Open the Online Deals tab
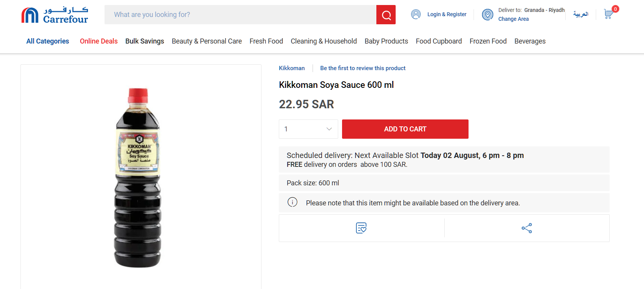The height and width of the screenshot is (289, 644). click(x=98, y=41)
